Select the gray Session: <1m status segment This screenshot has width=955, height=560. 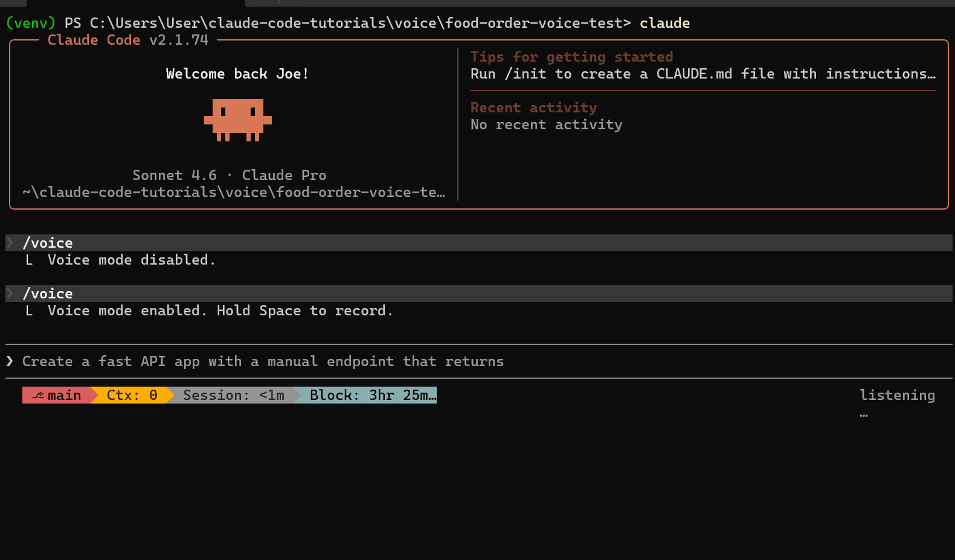233,396
